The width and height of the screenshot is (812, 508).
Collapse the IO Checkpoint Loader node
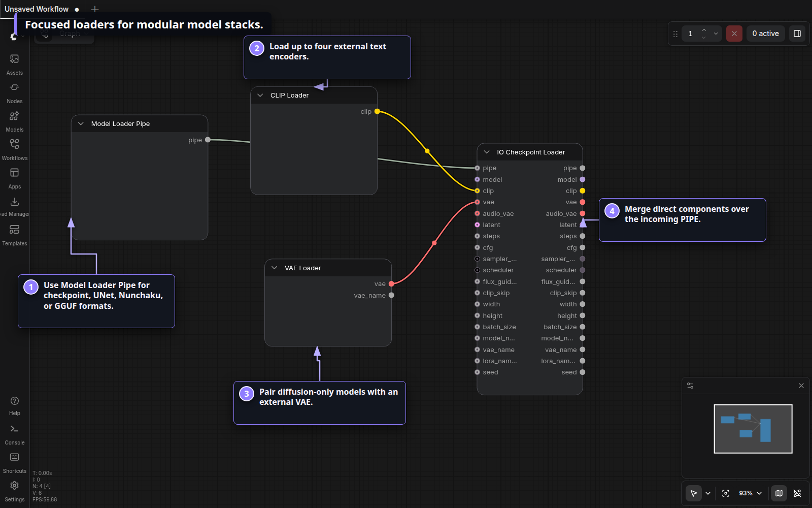pyautogui.click(x=487, y=152)
